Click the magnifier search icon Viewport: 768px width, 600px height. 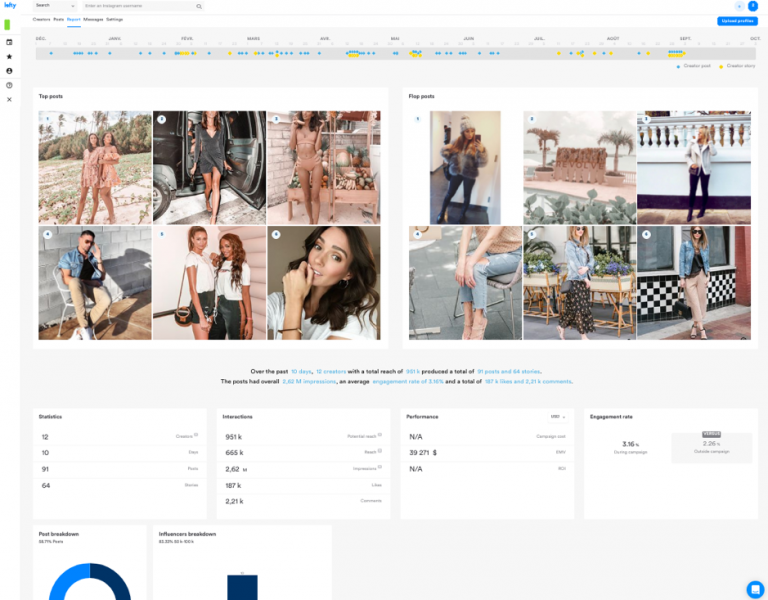pyautogui.click(x=199, y=6)
